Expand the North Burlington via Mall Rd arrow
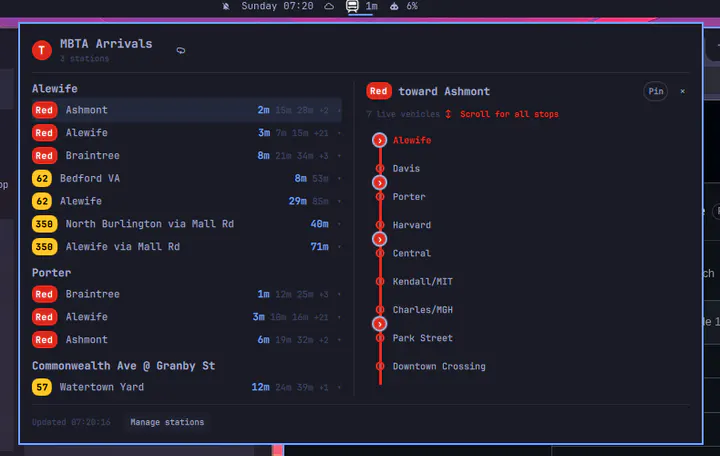The image size is (720, 456). click(339, 224)
